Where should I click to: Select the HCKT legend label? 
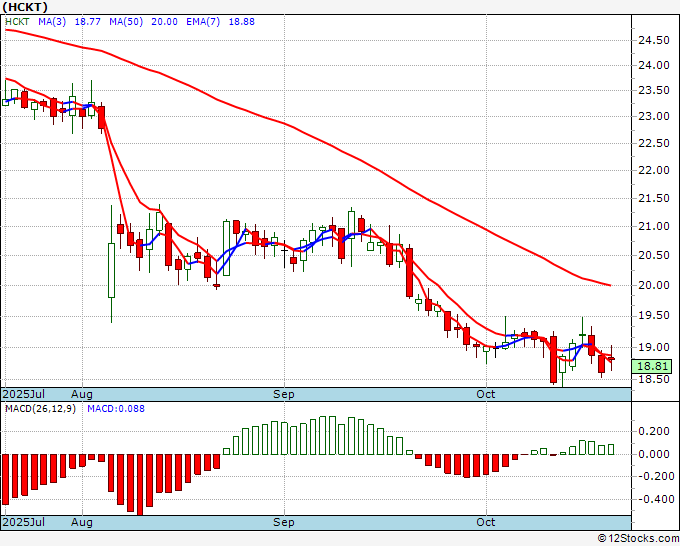coord(17,22)
